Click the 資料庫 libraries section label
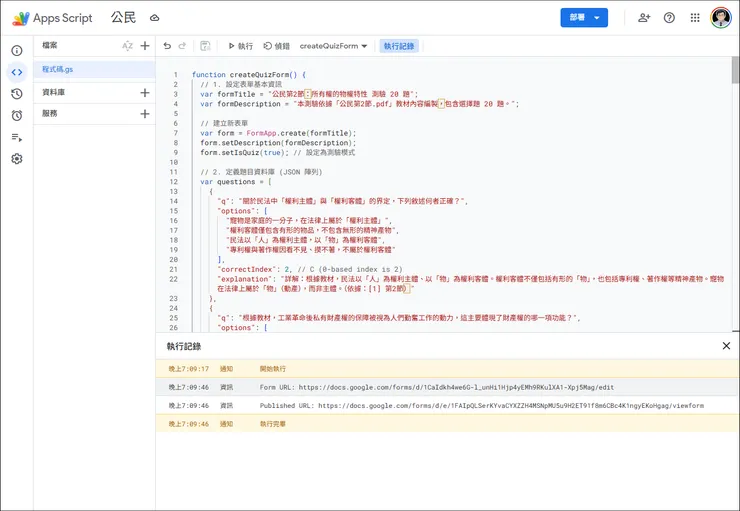The image size is (740, 511). (x=53, y=92)
